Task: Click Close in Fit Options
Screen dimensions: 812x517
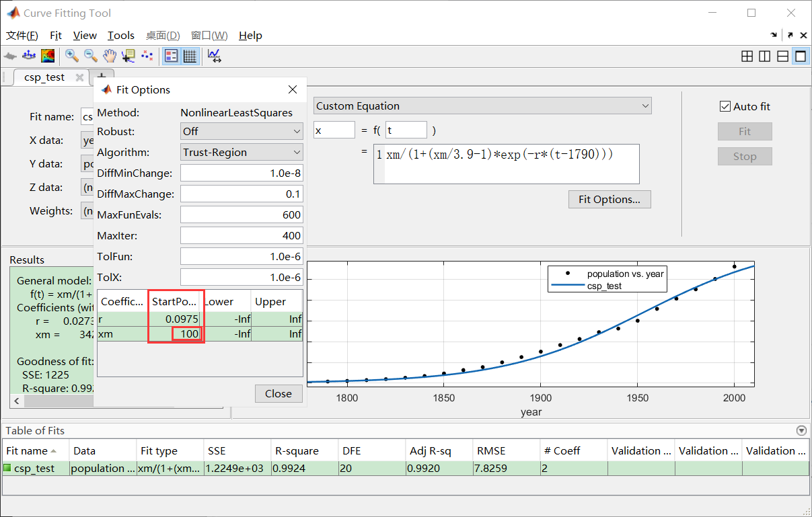Action: (x=279, y=393)
